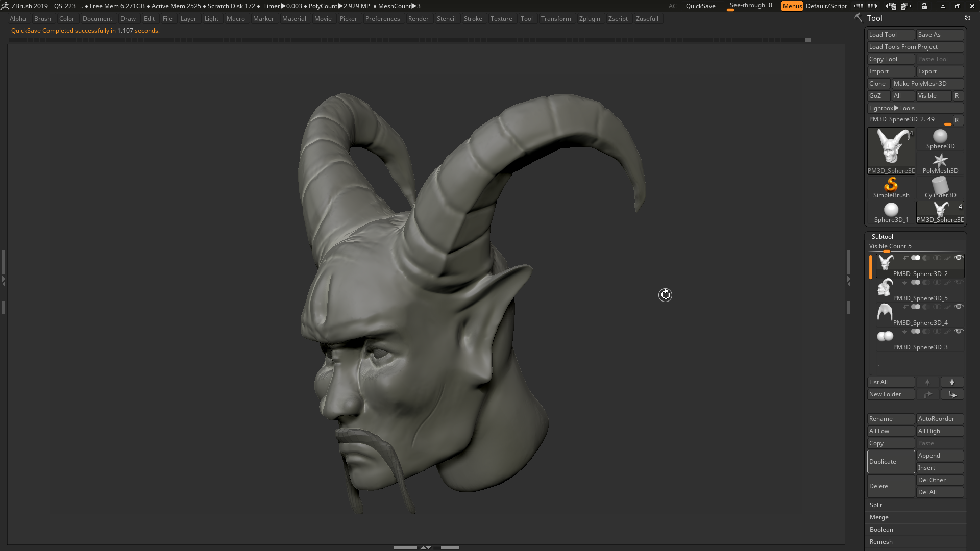Click the large current PM3D_Sphere3D tool thumbnail

pos(891,151)
